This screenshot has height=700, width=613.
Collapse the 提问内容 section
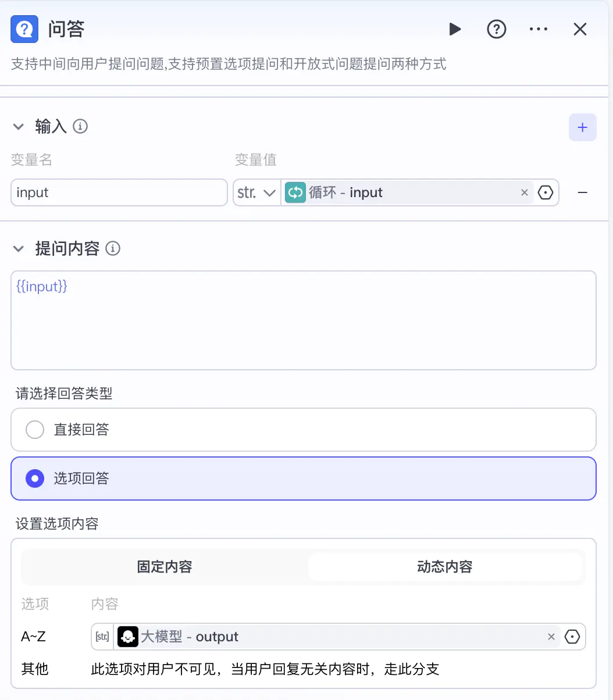pyautogui.click(x=19, y=249)
